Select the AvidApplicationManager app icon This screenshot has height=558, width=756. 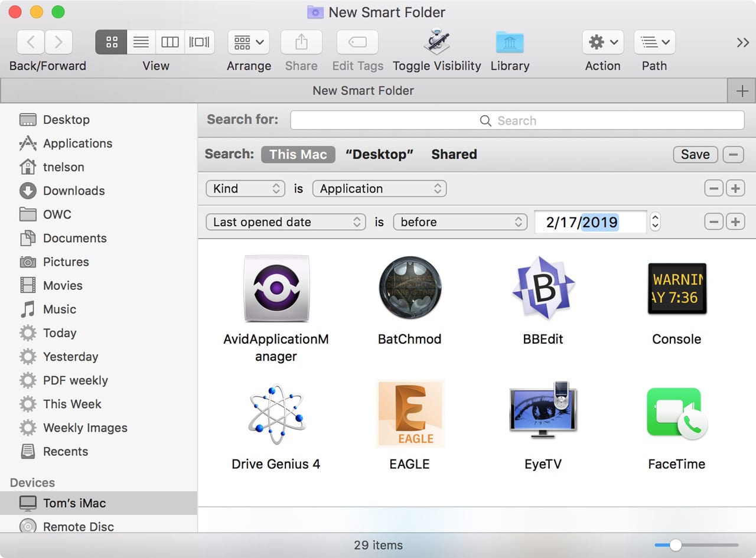point(276,288)
